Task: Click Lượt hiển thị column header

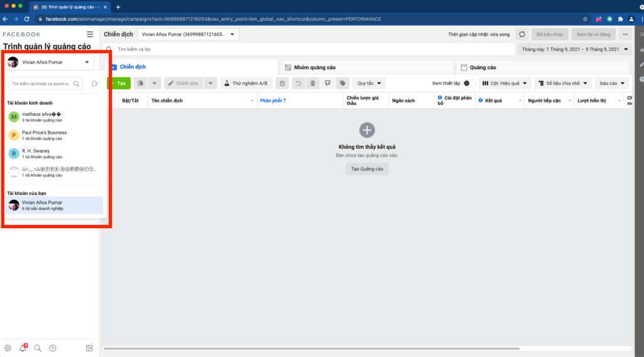Action: coord(599,101)
